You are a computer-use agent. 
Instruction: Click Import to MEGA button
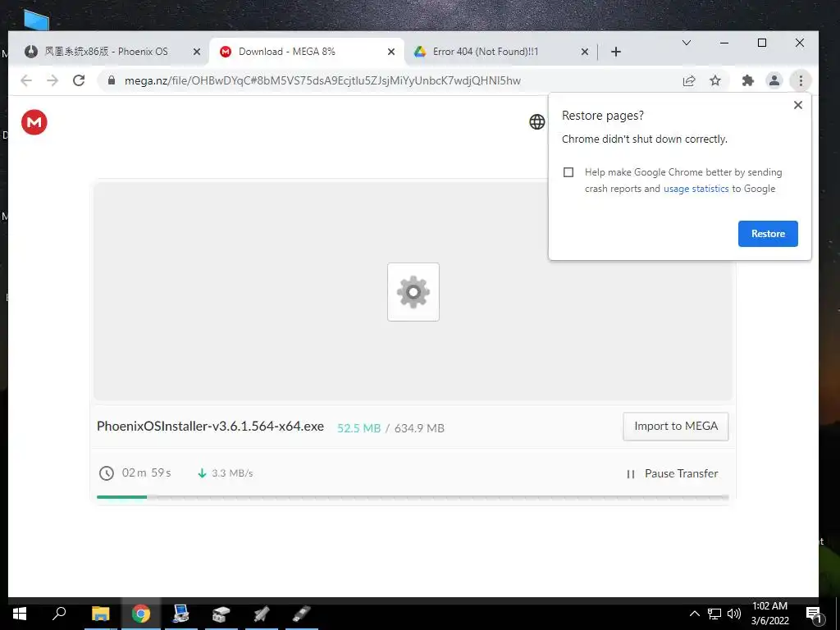click(676, 427)
